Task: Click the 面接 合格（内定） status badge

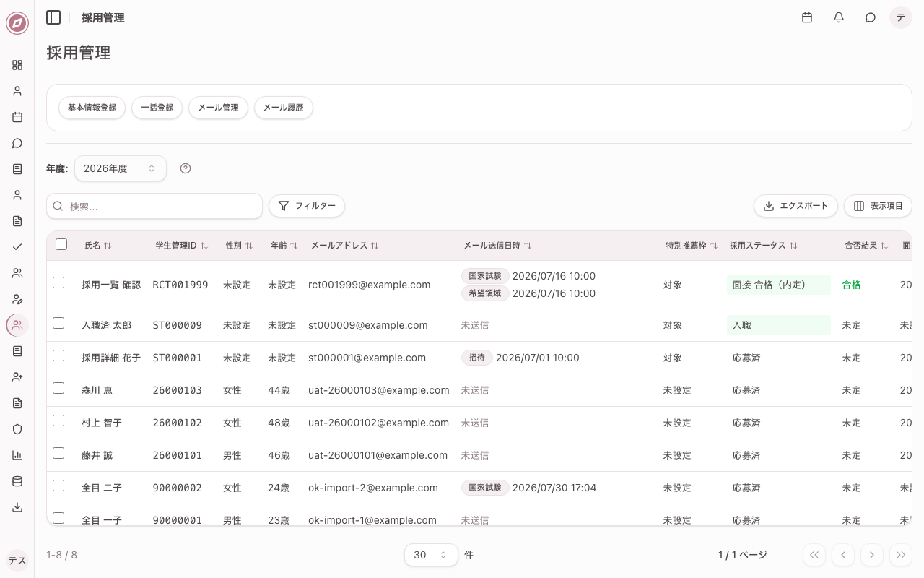Action: [778, 285]
